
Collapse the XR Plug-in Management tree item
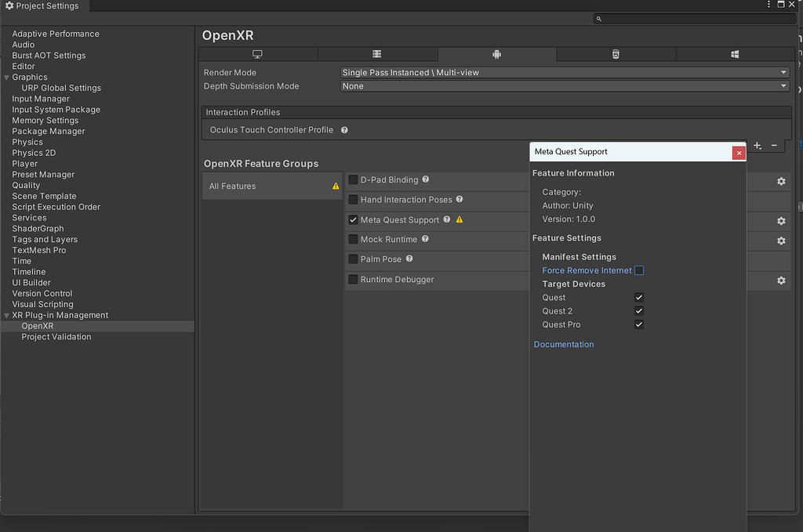(6, 316)
